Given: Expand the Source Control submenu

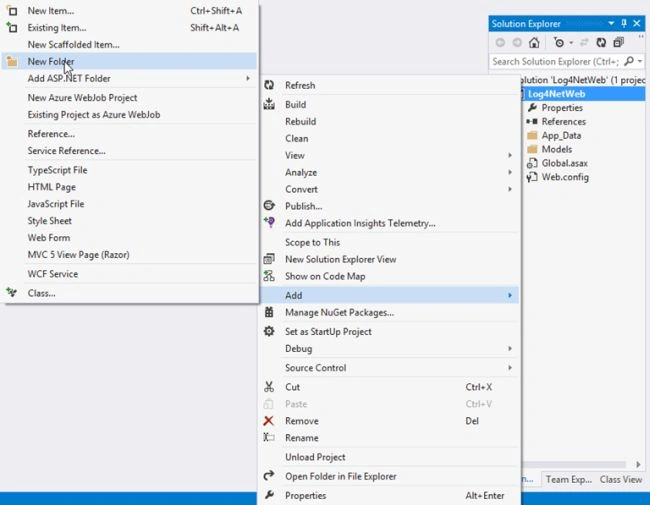Looking at the screenshot, I should [x=390, y=368].
